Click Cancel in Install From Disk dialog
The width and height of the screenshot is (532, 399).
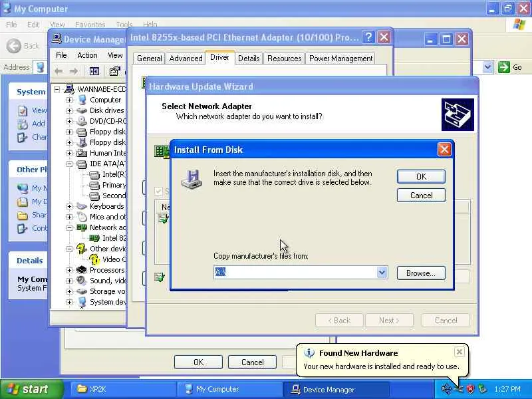(421, 196)
